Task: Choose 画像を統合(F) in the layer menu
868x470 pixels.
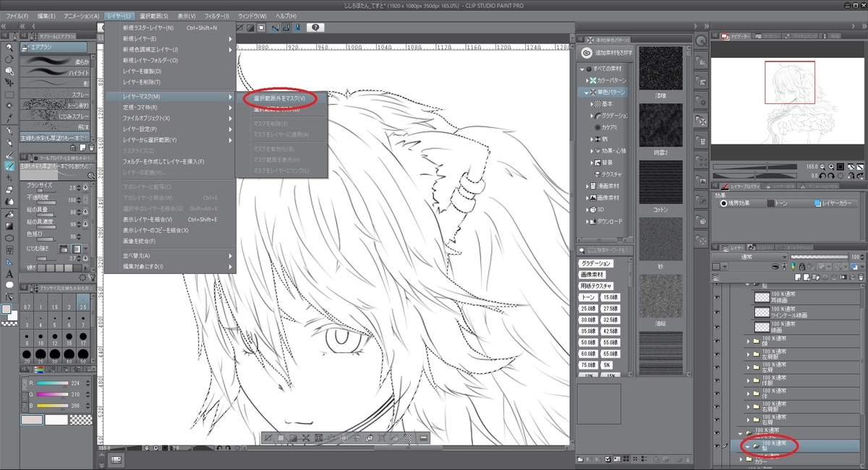Action: 140,241
